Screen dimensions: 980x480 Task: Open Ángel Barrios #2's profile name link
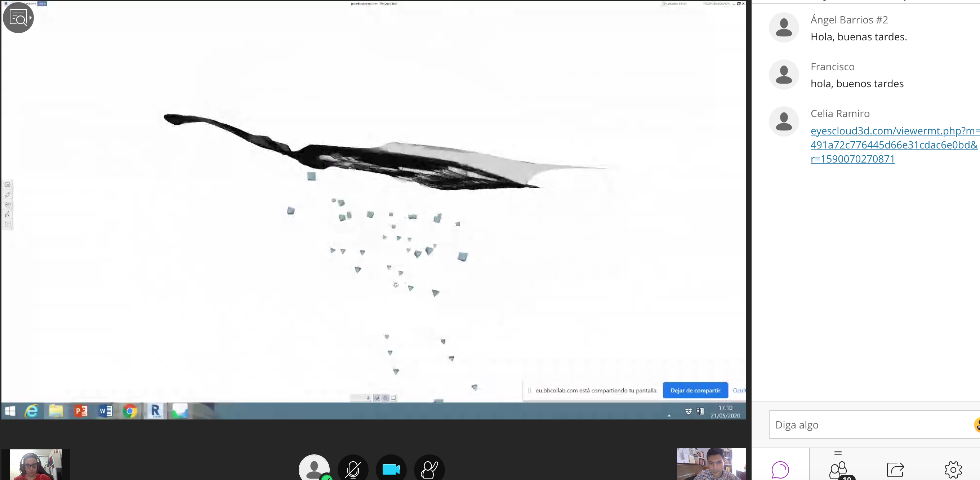click(x=849, y=19)
